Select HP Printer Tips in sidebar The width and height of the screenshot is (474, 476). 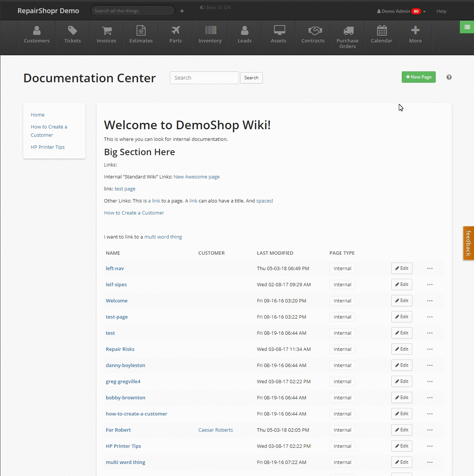coord(48,147)
